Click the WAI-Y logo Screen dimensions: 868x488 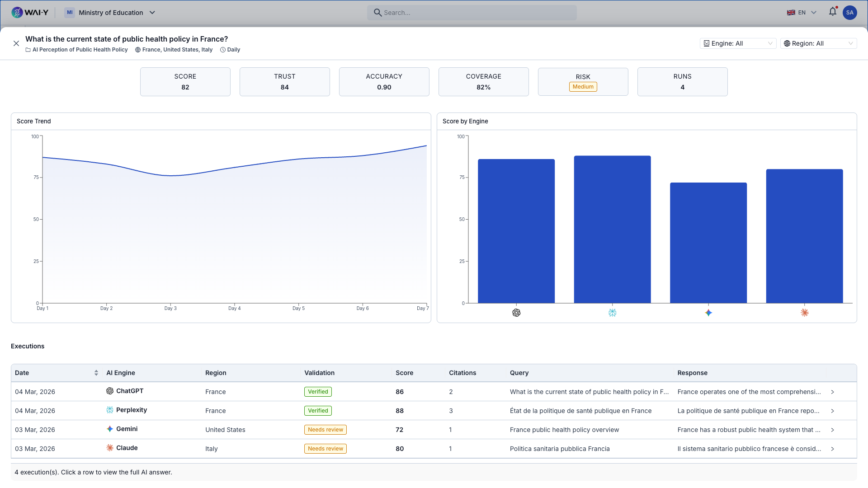click(30, 12)
